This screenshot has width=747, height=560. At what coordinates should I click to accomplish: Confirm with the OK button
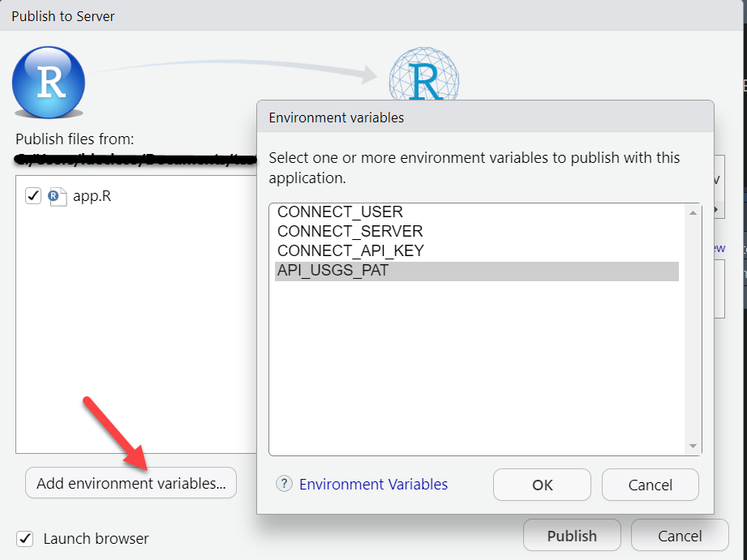(x=542, y=485)
